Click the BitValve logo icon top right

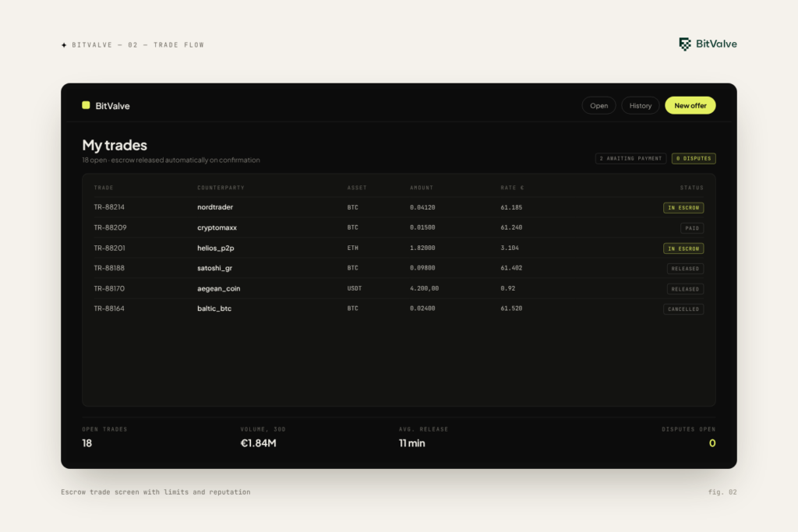[685, 44]
